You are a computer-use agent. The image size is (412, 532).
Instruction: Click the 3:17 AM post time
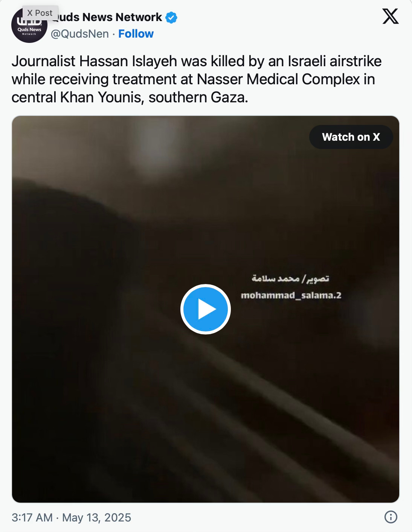32,517
